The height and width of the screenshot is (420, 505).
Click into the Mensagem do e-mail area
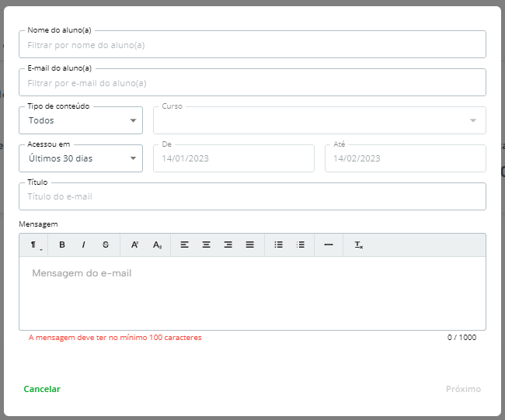(x=252, y=293)
